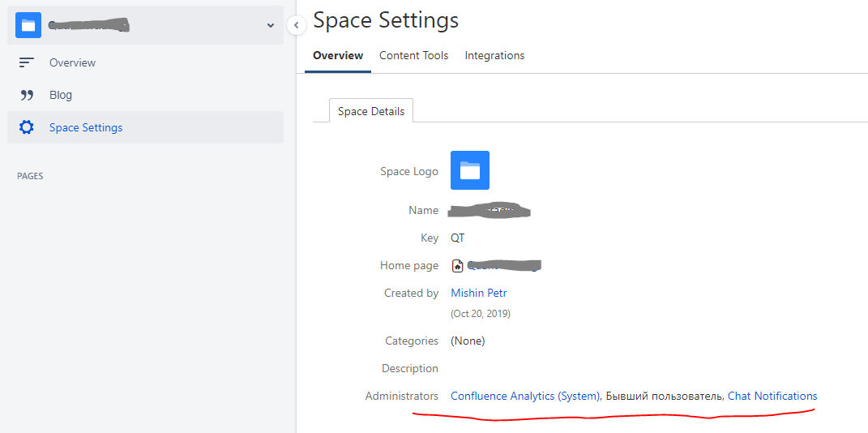This screenshot has width=868, height=433.
Task: Switch to the Integrations tab
Action: pos(494,55)
